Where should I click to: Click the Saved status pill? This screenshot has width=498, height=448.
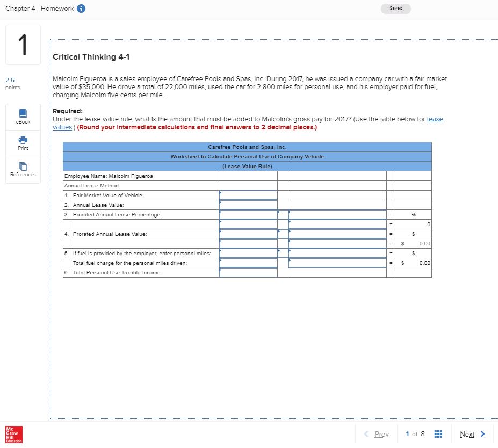pos(396,9)
